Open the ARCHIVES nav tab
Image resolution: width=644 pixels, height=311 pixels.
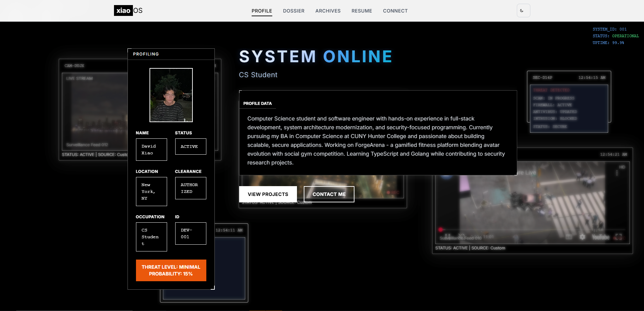(x=328, y=11)
